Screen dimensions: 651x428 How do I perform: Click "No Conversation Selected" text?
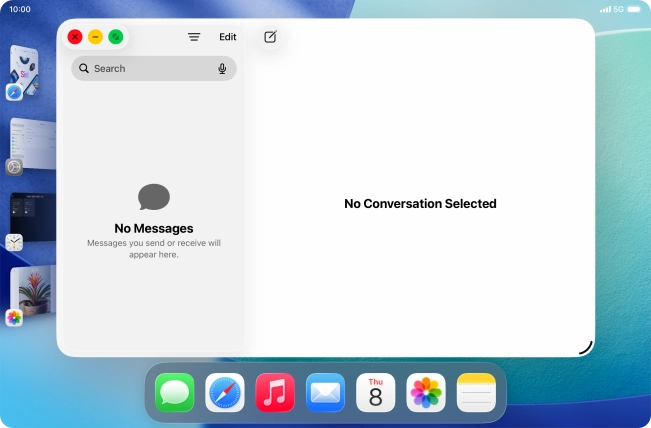tap(420, 203)
